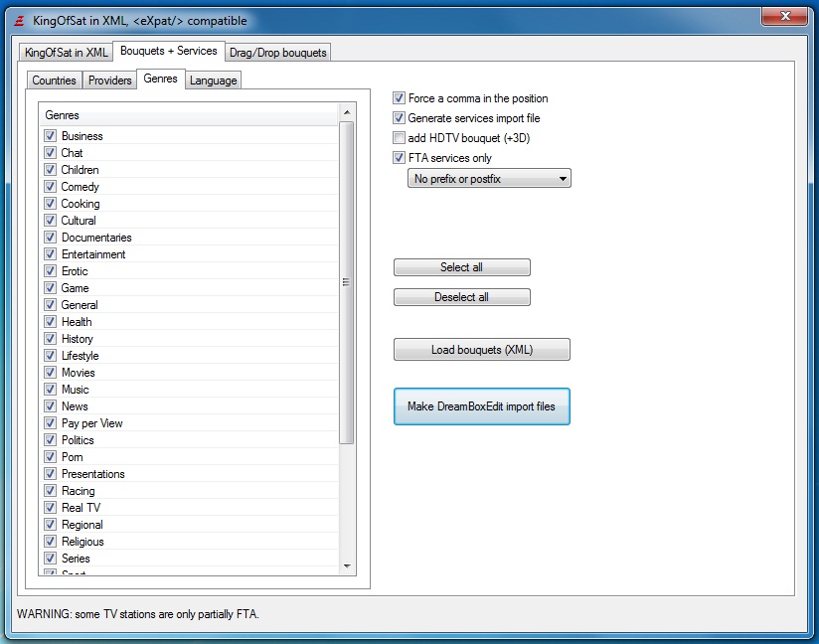Uncheck the History genre checkbox

coord(50,339)
